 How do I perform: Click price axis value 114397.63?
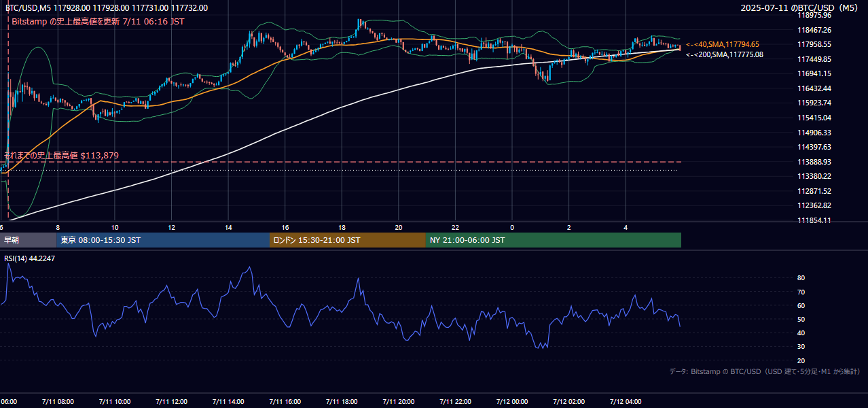(814, 147)
